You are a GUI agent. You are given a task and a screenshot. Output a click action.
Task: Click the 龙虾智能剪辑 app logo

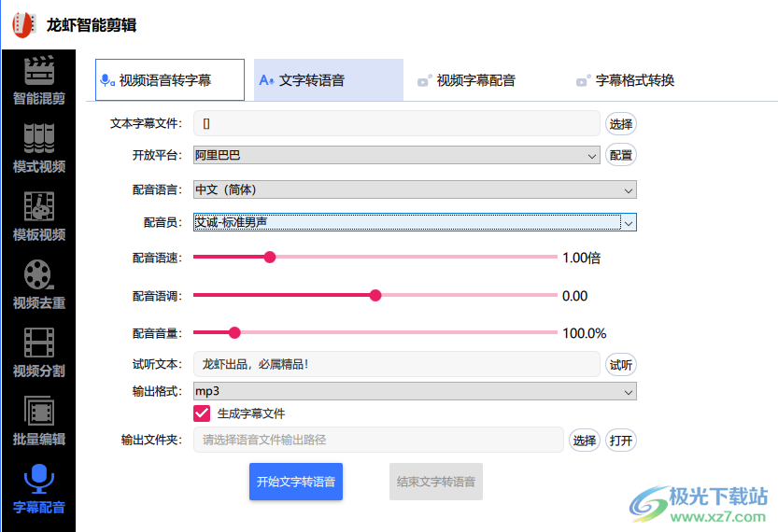click(24, 25)
